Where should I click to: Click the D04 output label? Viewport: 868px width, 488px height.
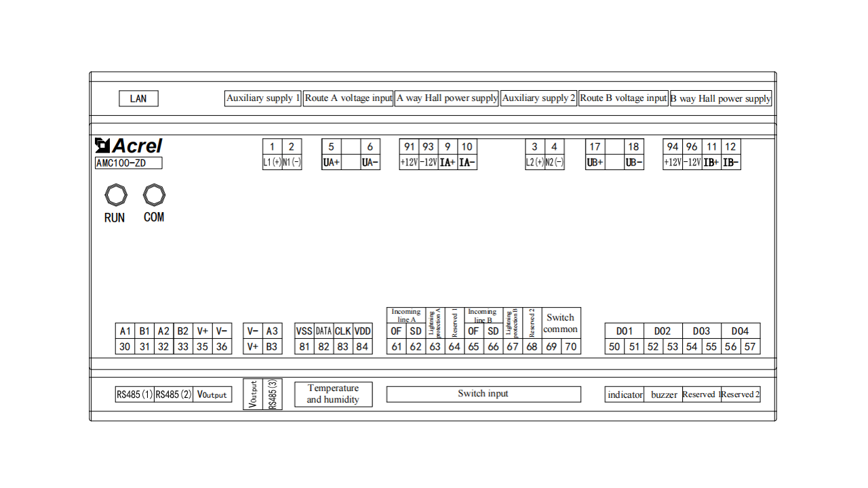click(x=741, y=331)
